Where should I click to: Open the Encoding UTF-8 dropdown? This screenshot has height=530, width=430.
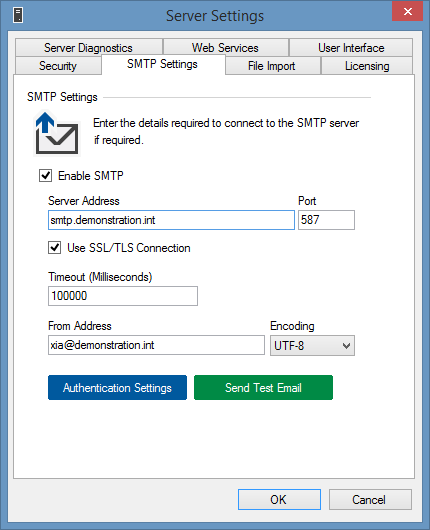click(x=312, y=345)
